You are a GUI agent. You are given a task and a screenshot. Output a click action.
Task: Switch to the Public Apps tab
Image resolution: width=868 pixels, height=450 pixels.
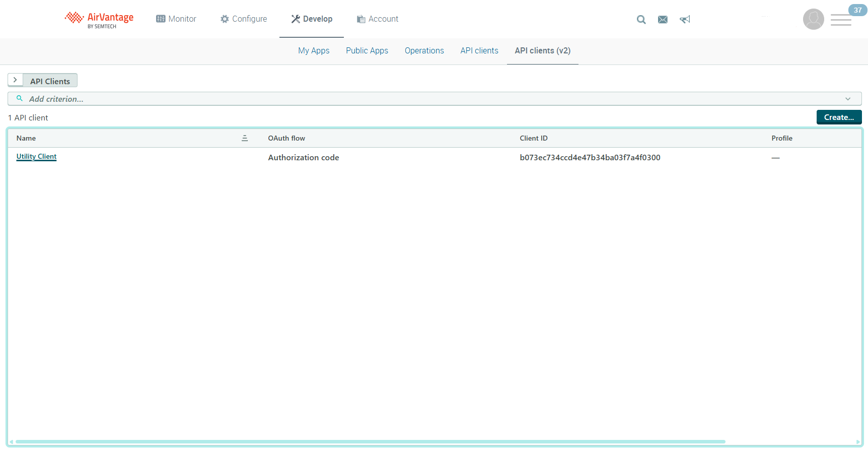(367, 51)
